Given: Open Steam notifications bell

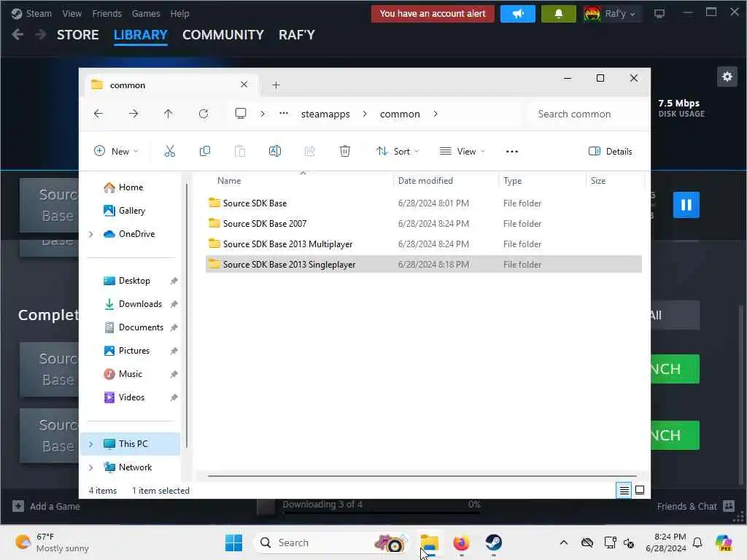Looking at the screenshot, I should [558, 14].
